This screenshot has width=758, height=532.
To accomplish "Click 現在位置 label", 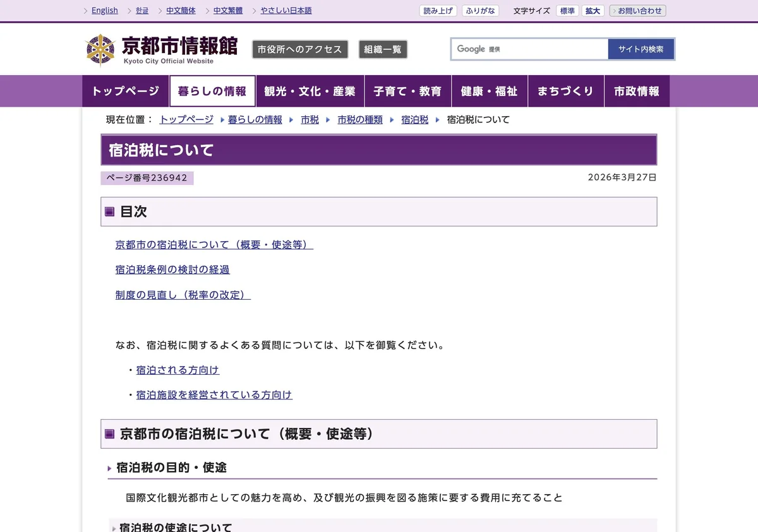I will click(129, 119).
